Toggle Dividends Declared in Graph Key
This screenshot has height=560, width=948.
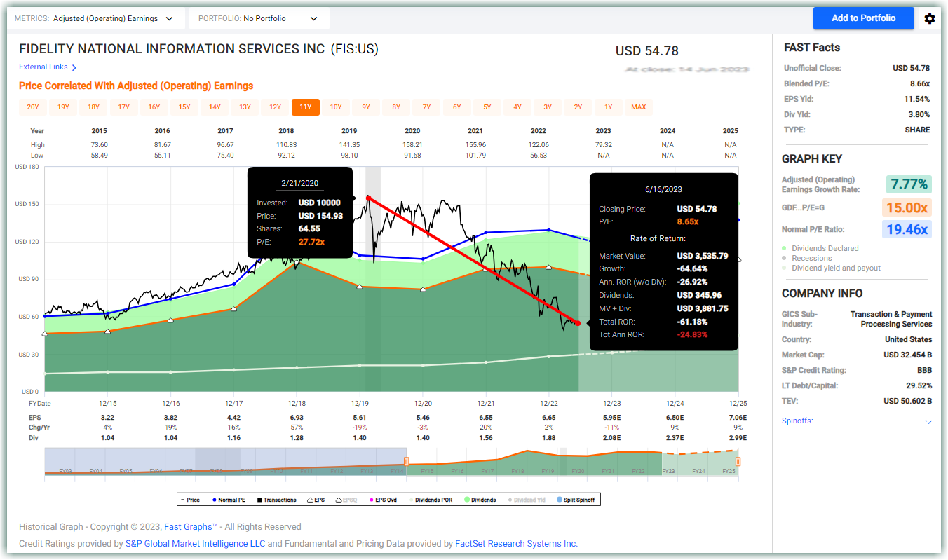[x=820, y=248]
